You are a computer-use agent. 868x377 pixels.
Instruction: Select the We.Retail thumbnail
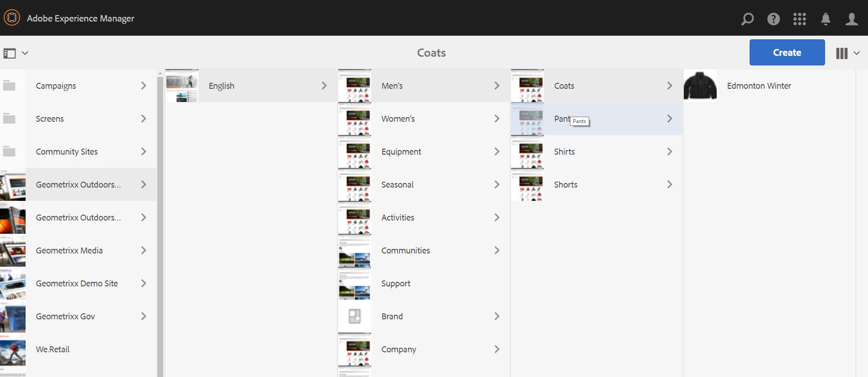(13, 349)
